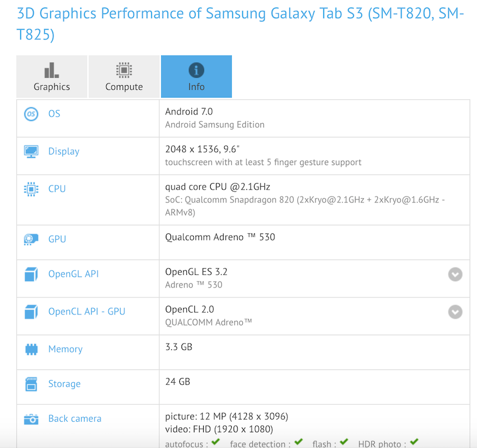
Task: Click the Display monitor icon
Action: (31, 152)
